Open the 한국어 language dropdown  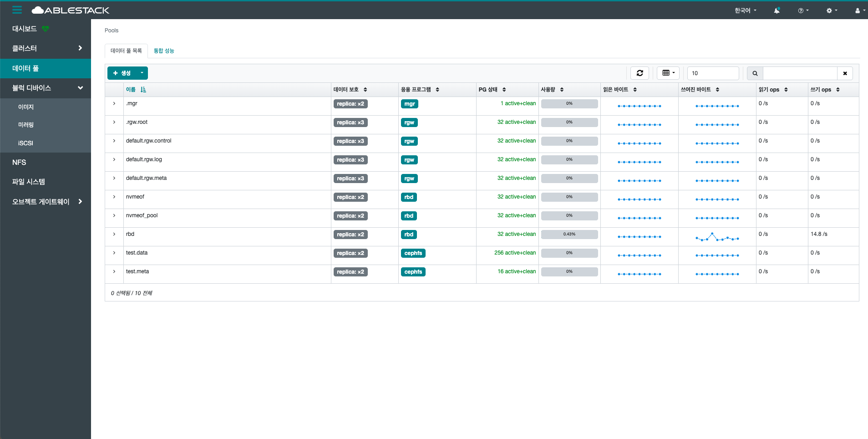coord(745,10)
